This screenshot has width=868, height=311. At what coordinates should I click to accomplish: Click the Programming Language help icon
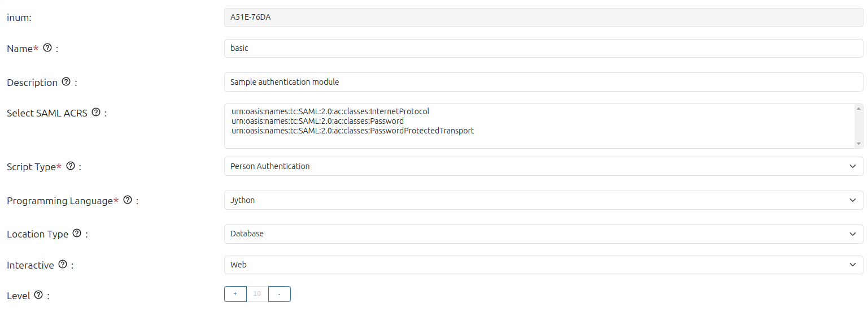click(x=128, y=200)
